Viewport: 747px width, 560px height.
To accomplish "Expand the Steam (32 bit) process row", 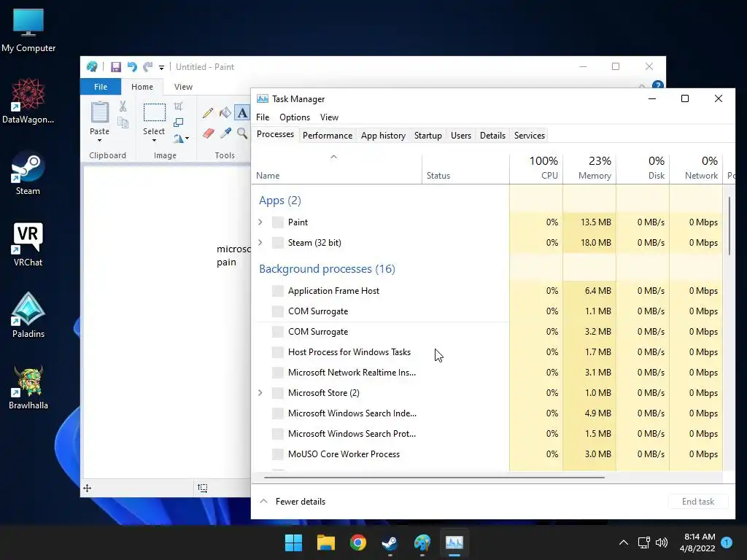I will 260,242.
